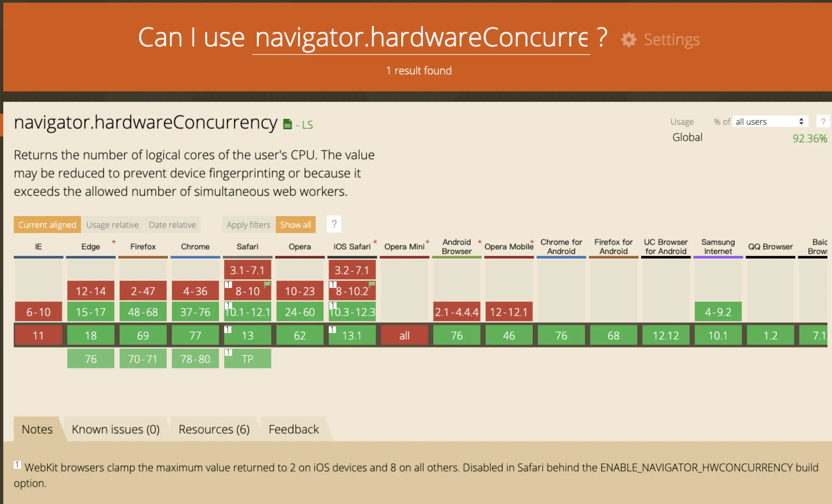Image resolution: width=832 pixels, height=504 pixels.
Task: Open the Known issues (0) tab
Action: tap(115, 429)
